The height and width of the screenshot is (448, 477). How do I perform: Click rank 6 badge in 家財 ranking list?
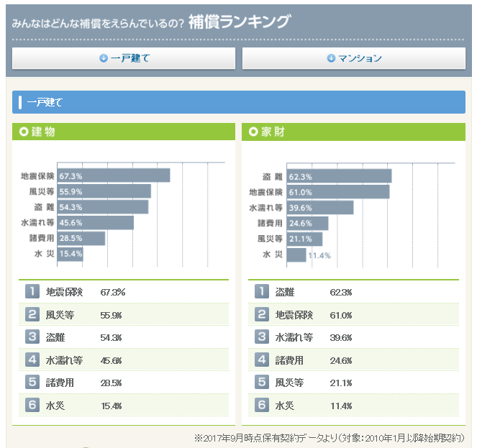coord(262,405)
